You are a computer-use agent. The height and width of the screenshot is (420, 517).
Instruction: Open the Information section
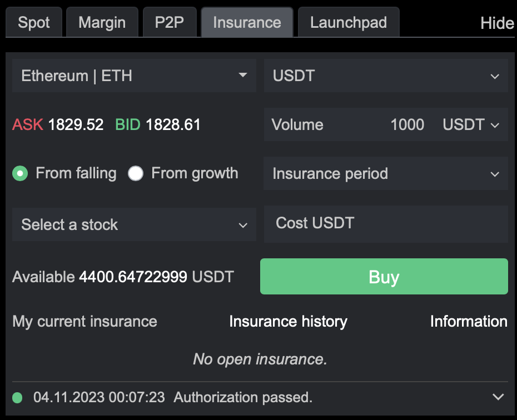pos(468,322)
